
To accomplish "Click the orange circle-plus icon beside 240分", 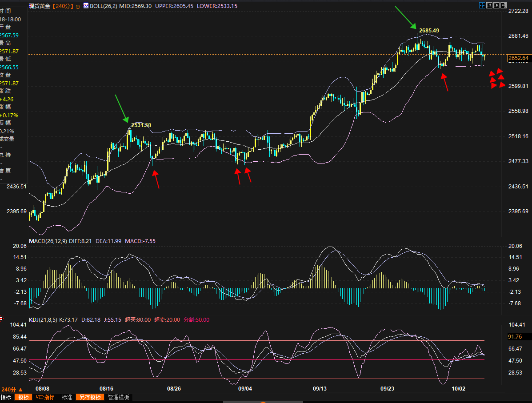I will [x=78, y=6].
